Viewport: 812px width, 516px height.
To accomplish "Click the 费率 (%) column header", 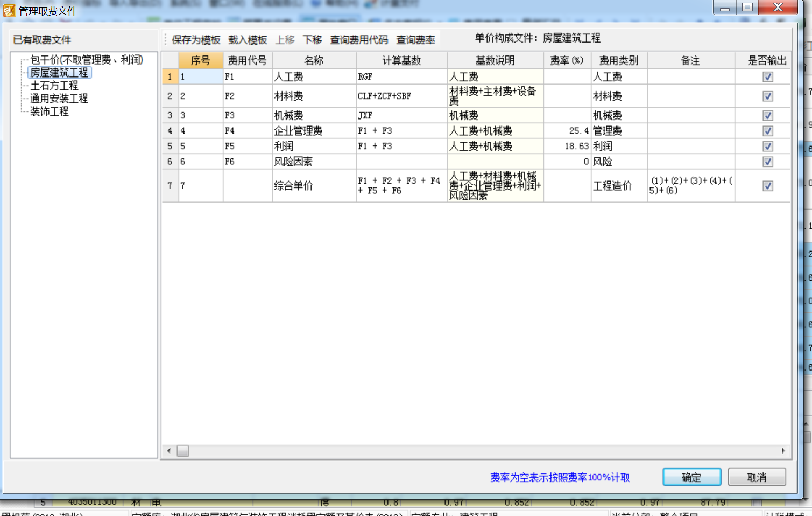I will click(567, 60).
